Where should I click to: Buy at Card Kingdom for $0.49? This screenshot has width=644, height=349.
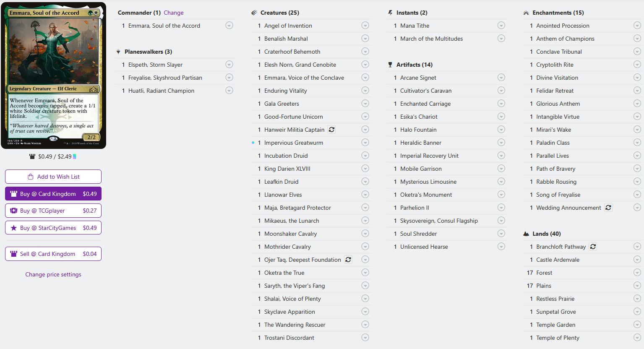point(53,194)
